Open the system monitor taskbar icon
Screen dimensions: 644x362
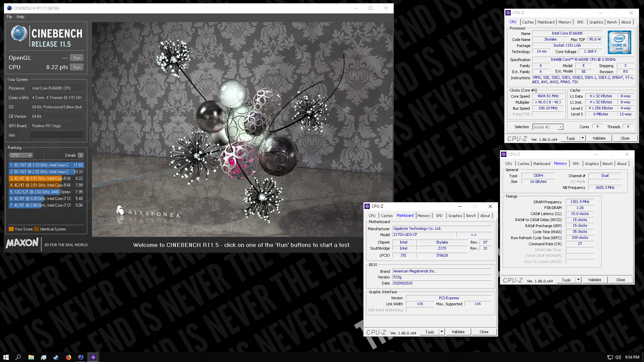tap(44, 357)
